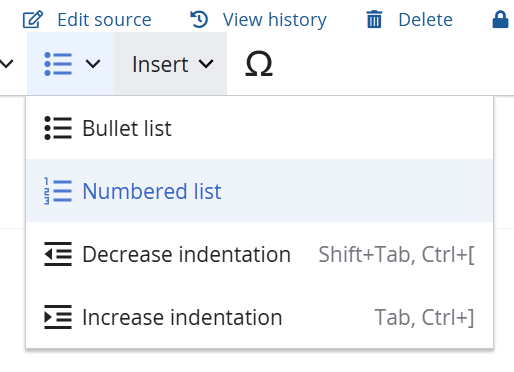Click the View history clock icon
Viewport: 514px width, 372px height.
pyautogui.click(x=199, y=19)
